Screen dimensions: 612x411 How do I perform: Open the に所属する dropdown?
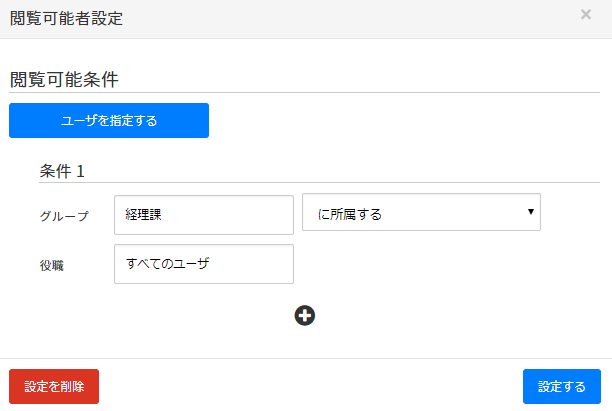[x=421, y=212]
